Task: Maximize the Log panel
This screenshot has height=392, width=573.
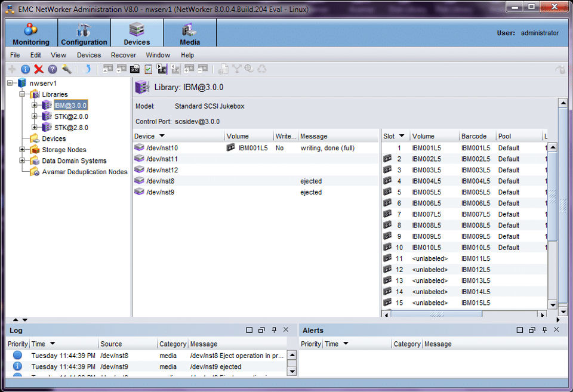Action: (249, 330)
